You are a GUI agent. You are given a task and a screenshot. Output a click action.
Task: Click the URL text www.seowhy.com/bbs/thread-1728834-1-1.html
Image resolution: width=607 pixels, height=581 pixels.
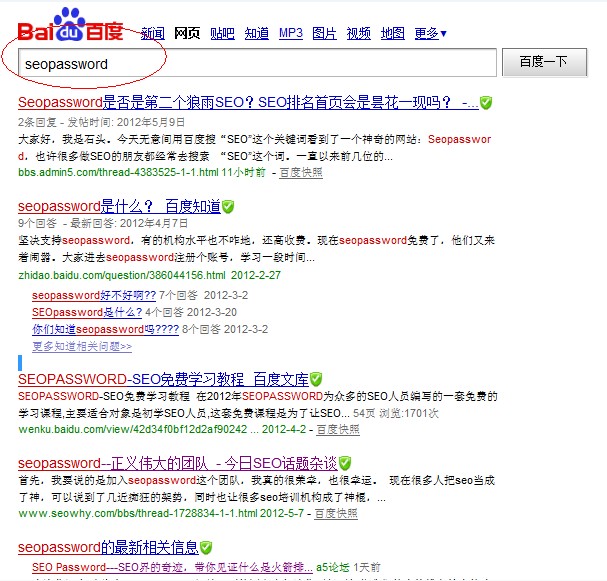click(x=137, y=514)
